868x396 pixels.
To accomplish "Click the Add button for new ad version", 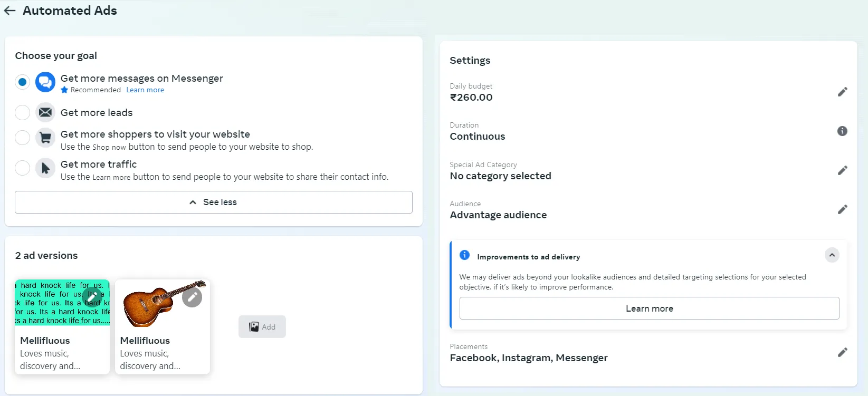I will pyautogui.click(x=262, y=326).
